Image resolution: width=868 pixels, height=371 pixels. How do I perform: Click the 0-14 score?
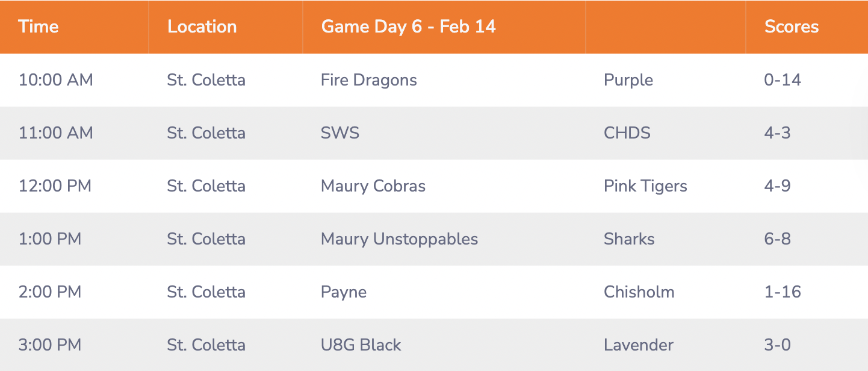(x=782, y=80)
